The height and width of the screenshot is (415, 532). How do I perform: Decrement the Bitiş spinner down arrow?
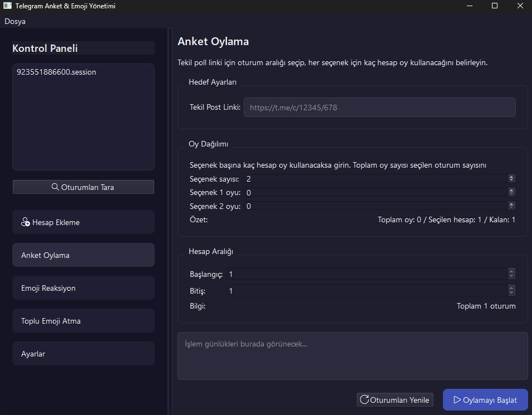pyautogui.click(x=511, y=292)
